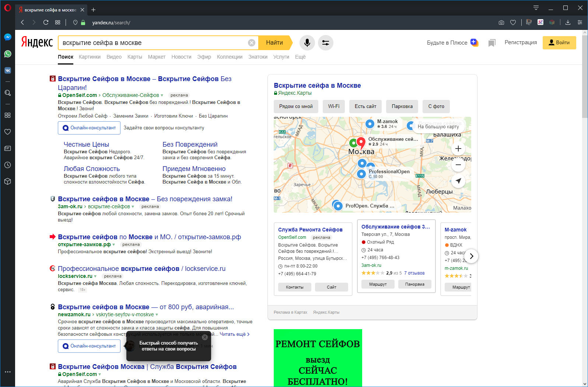
Task: Locate my position on the map
Action: [458, 181]
